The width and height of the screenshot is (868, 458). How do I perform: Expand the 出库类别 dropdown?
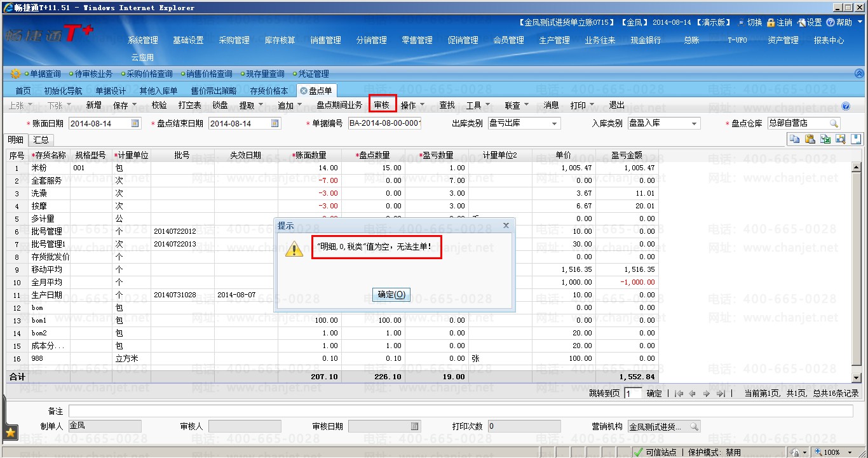(555, 124)
